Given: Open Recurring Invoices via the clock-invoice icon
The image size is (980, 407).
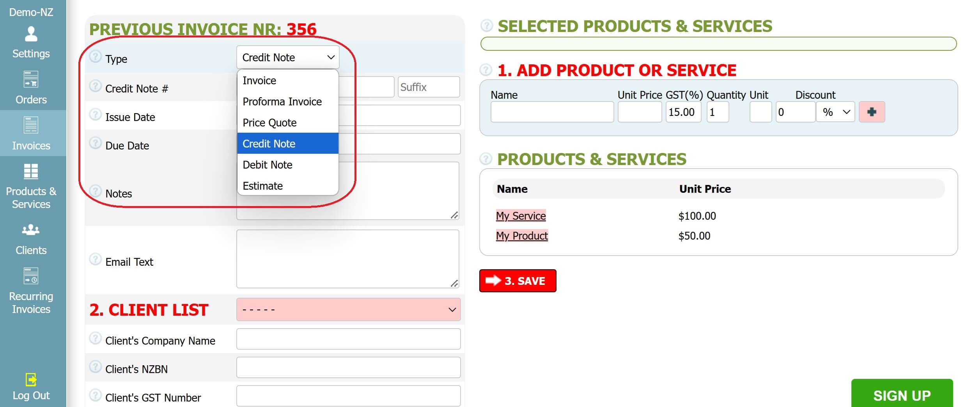Looking at the screenshot, I should (31, 276).
